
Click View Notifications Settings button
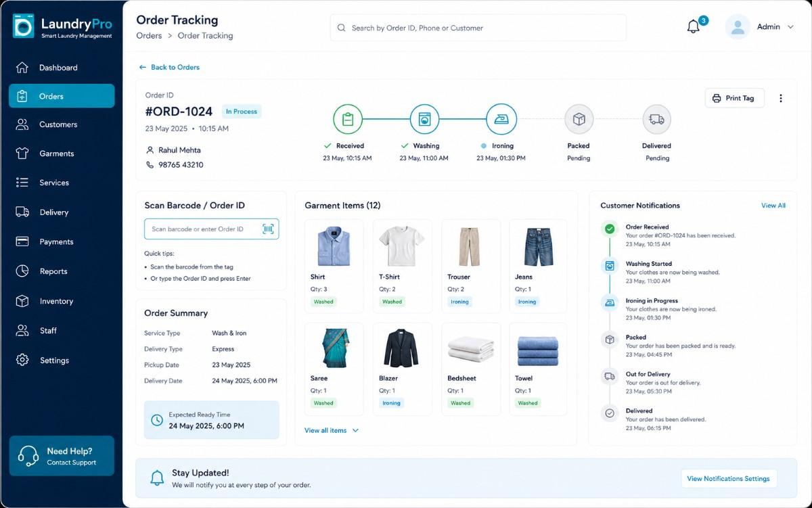point(728,478)
